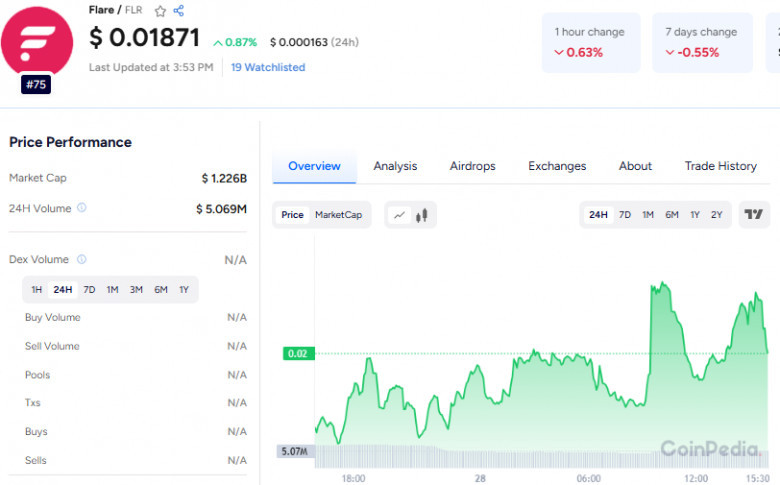The image size is (780, 485).
Task: Select 6M Dex Volume period
Action: tap(161, 290)
